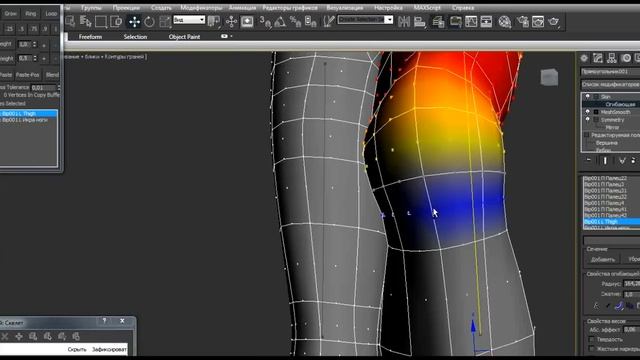The height and width of the screenshot is (360, 640).
Task: Switch to the Object Paint ribbon tab
Action: click(x=184, y=37)
